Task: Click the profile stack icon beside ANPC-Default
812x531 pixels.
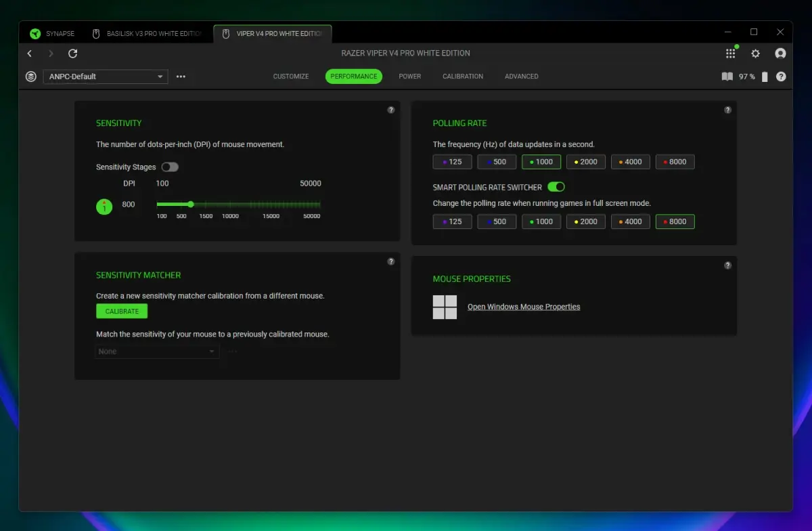Action: pos(31,77)
